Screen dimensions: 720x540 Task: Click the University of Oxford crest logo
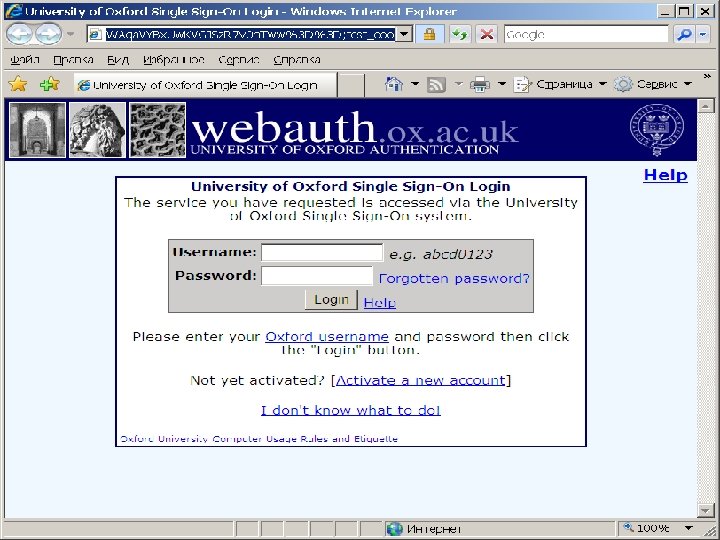pyautogui.click(x=657, y=129)
